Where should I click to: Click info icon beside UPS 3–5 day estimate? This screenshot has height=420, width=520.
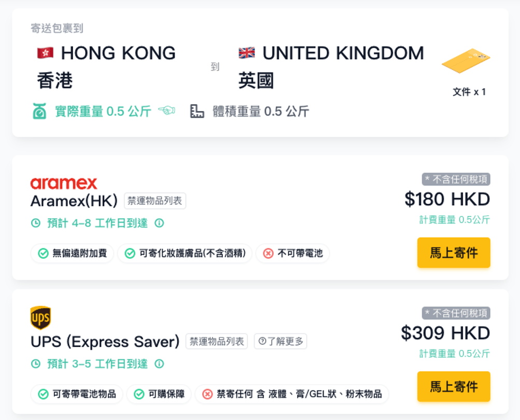coord(160,364)
